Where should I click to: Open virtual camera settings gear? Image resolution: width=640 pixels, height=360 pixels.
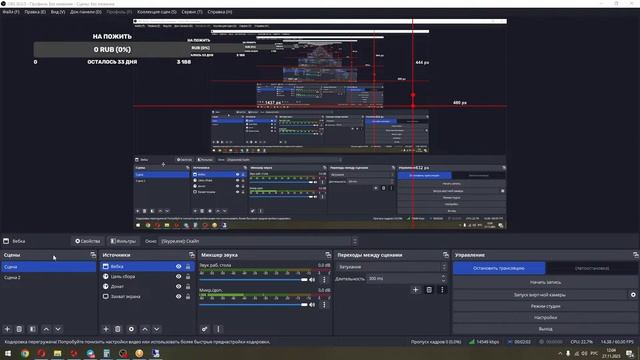click(633, 295)
